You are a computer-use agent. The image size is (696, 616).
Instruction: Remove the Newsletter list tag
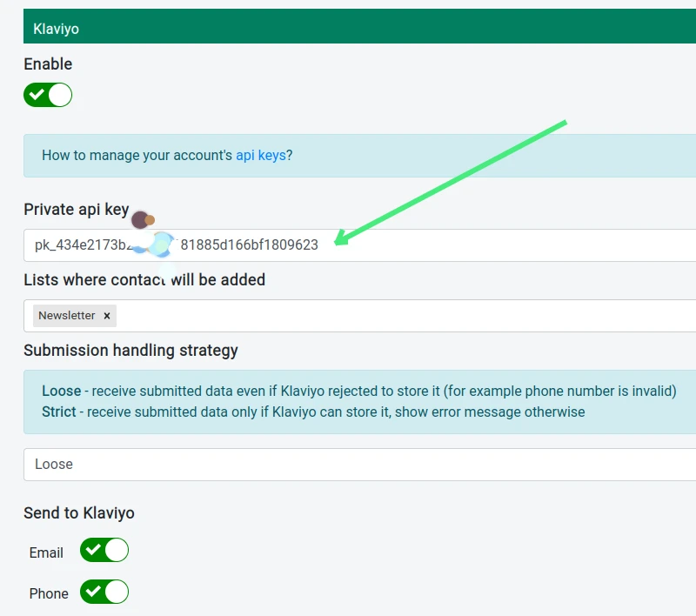(107, 316)
